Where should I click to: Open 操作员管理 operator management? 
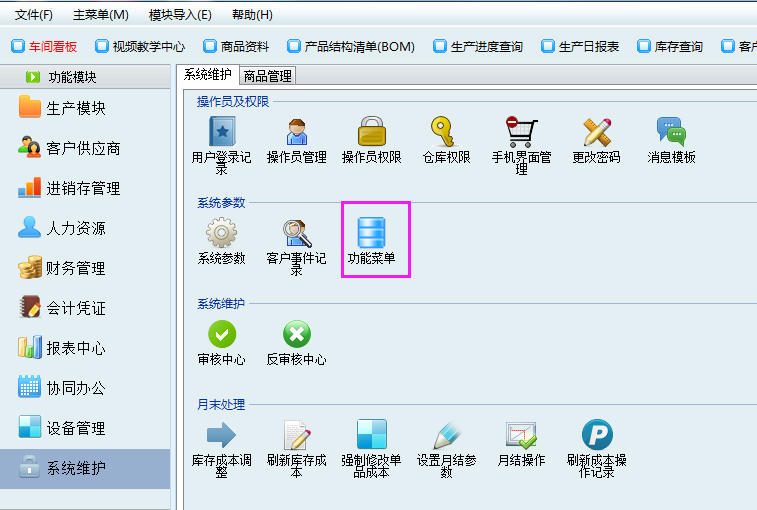(x=297, y=133)
